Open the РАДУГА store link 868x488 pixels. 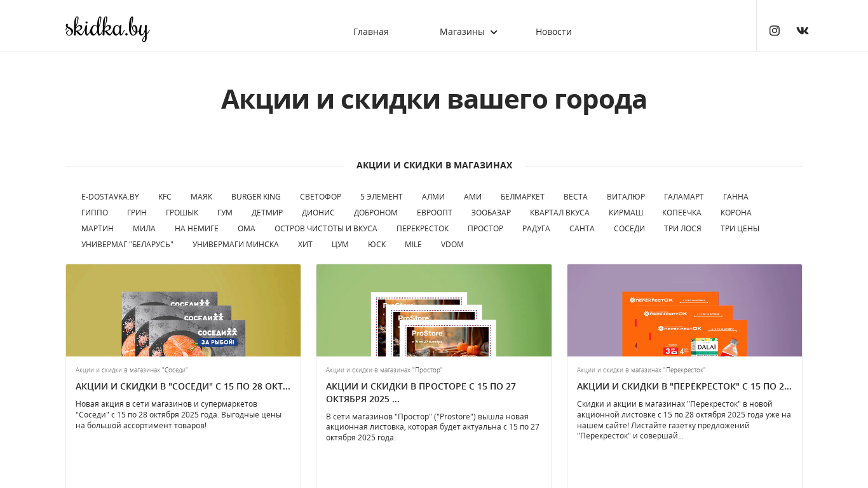tap(536, 228)
